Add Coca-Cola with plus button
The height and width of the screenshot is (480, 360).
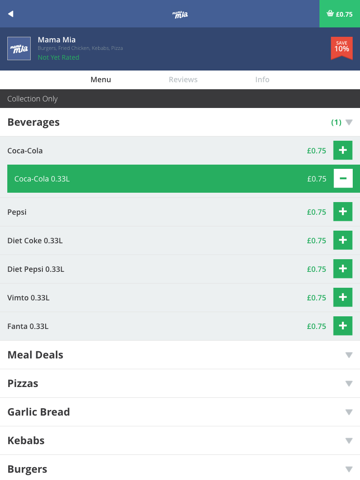click(343, 150)
